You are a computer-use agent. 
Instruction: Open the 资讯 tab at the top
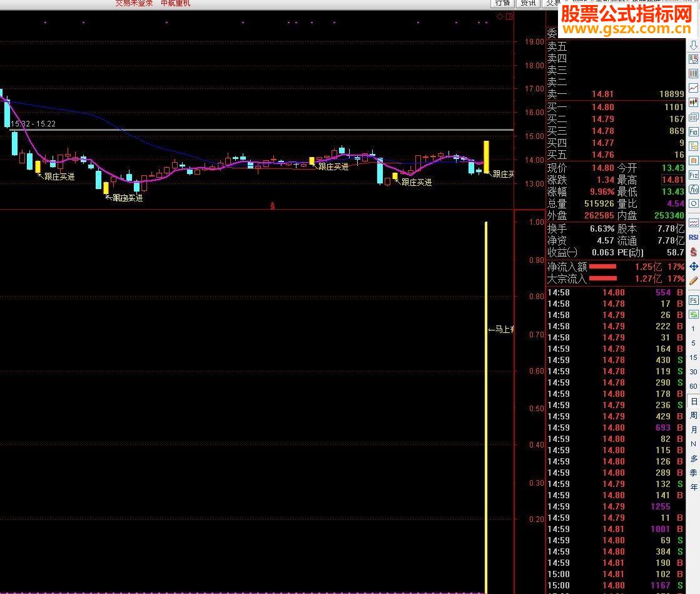click(x=528, y=4)
